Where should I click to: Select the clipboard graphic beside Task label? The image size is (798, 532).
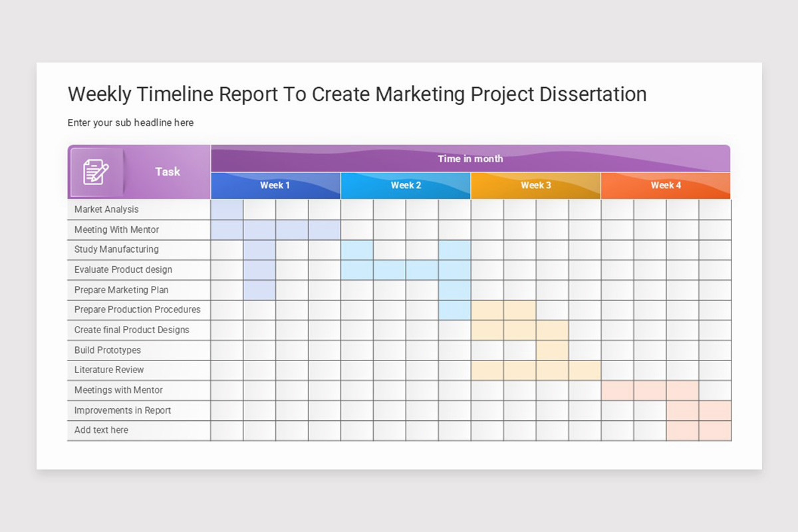[95, 172]
